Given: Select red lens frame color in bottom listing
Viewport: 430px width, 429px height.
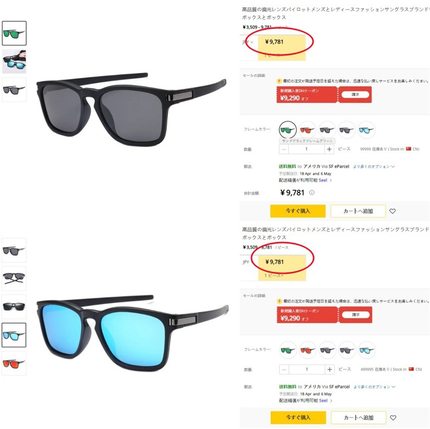Looking at the screenshot, I should [307, 350].
